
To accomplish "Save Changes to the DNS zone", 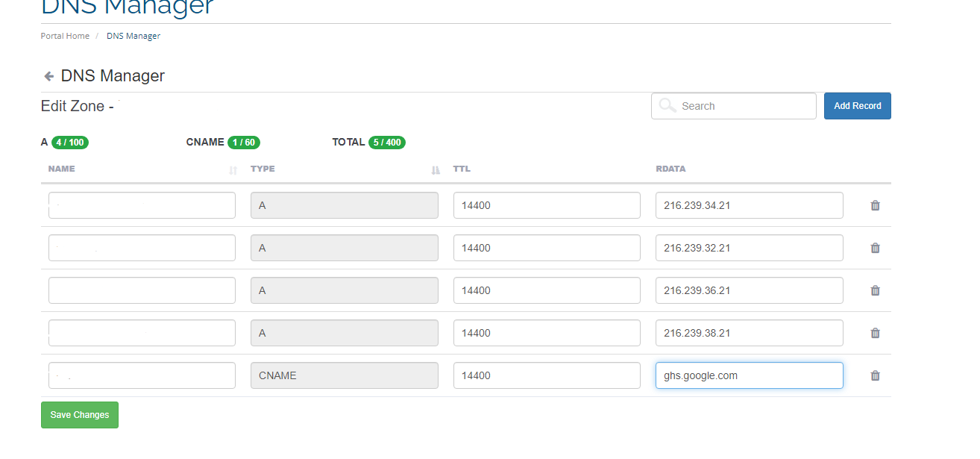I will click(80, 415).
